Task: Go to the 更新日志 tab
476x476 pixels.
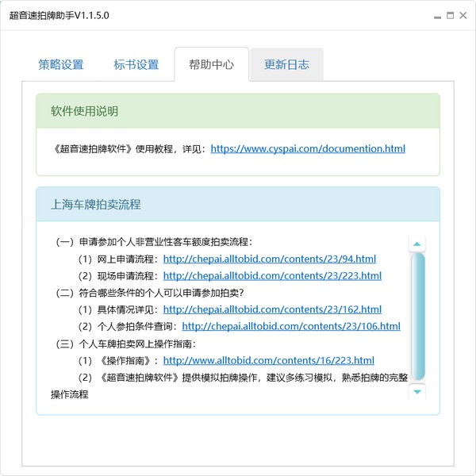Action: click(x=286, y=65)
